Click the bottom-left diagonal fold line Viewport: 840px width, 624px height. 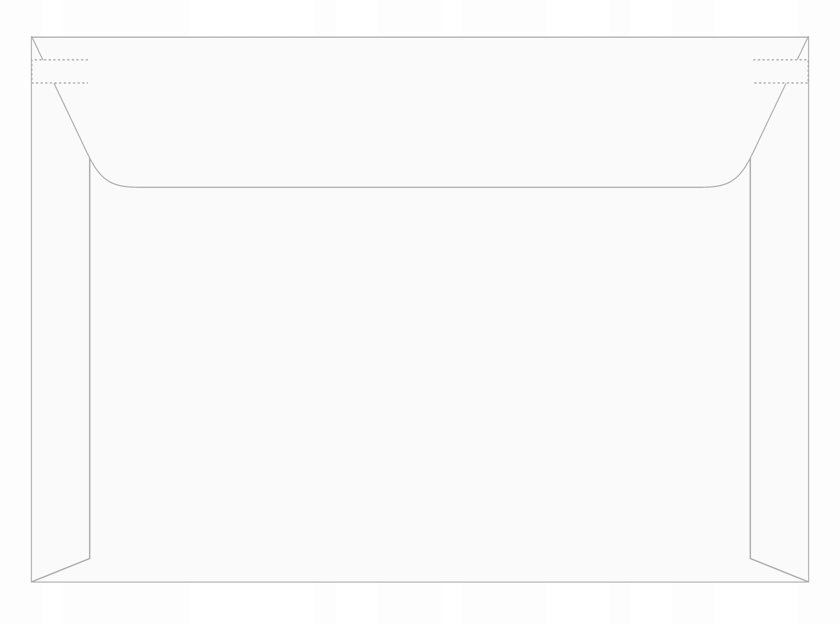point(60,570)
